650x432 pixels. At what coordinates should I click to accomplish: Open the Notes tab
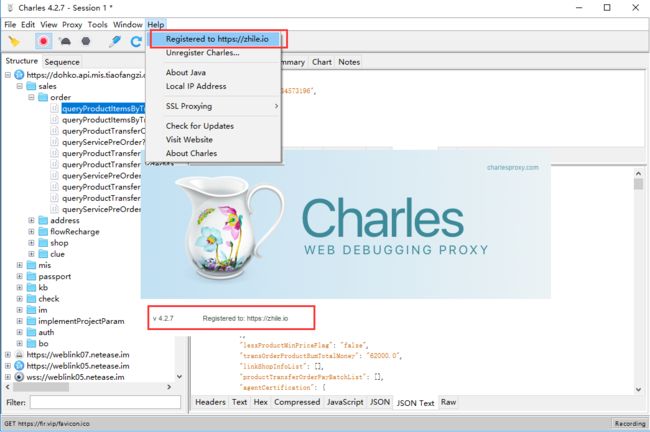pos(349,62)
